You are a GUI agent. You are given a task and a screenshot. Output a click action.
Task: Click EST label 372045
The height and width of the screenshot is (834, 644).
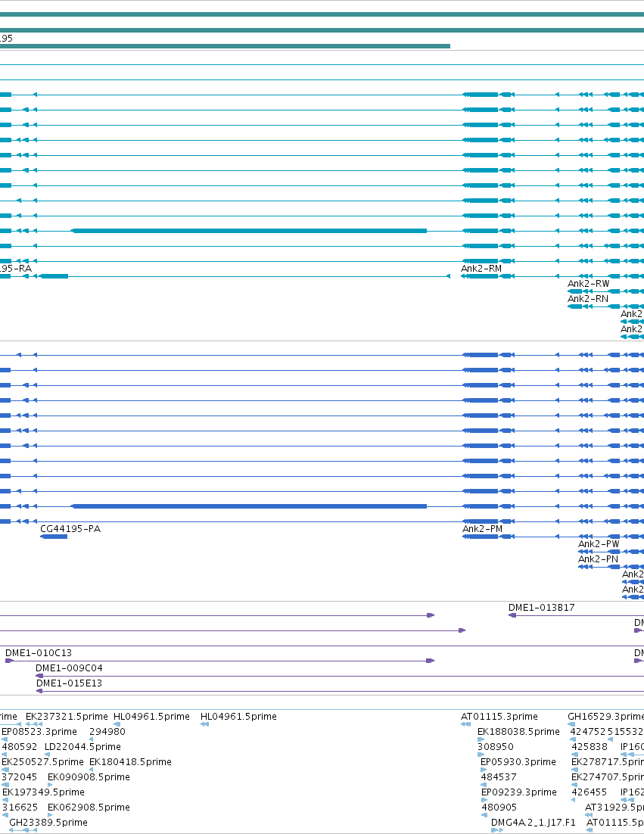pyautogui.click(x=20, y=777)
